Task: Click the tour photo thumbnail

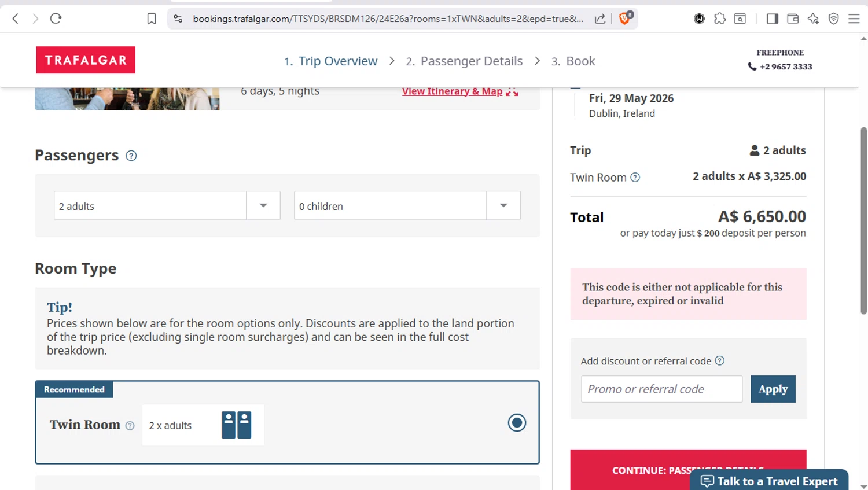Action: coord(127,99)
